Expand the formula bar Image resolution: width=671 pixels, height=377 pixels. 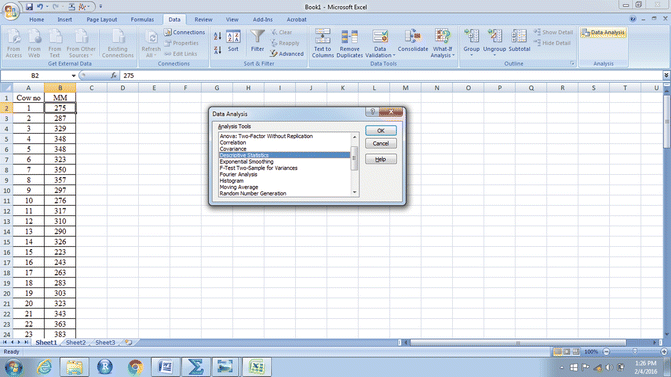coord(666,75)
